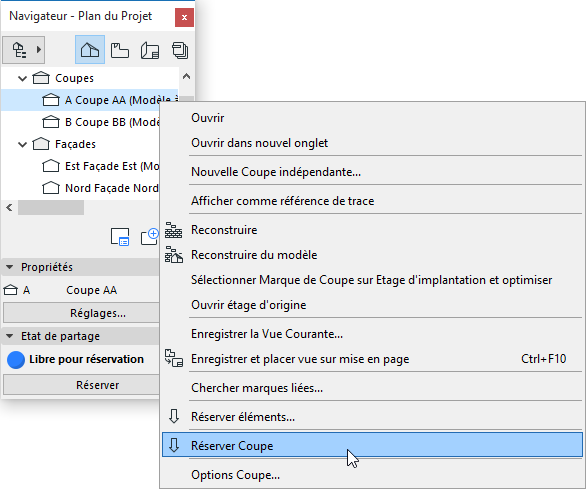Click the horizontal scroll left arrow
Image resolution: width=586 pixels, height=489 pixels.
10,207
